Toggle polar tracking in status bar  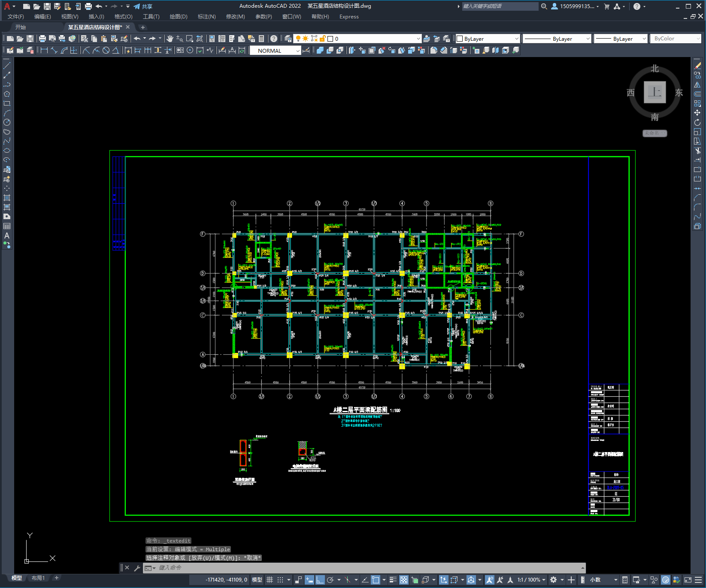[330, 580]
